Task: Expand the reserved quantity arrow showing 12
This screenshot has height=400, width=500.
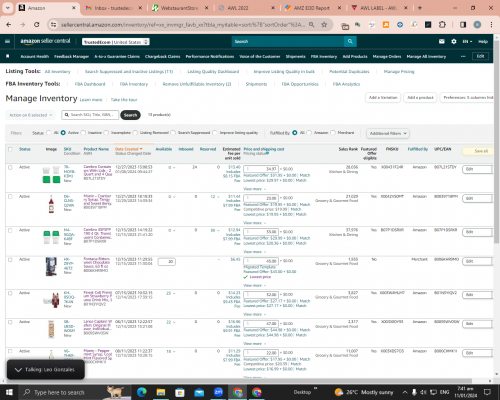Action: [x=218, y=197]
